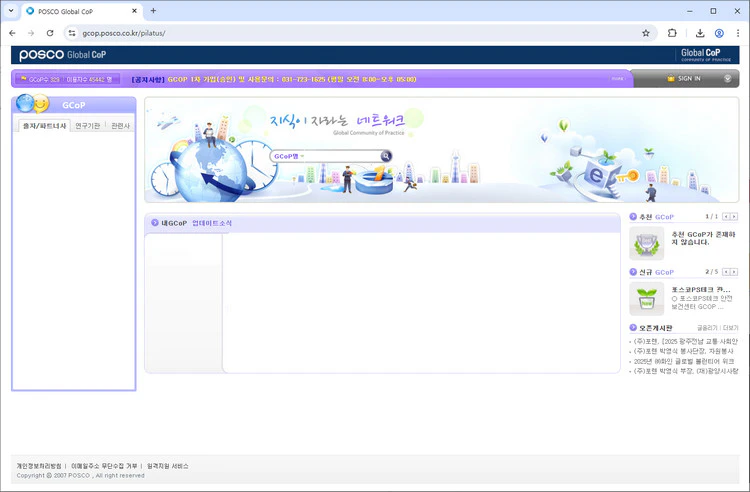The image size is (750, 492).
Task: Click the 오픈게시판 section arrow icon
Action: 633,328
